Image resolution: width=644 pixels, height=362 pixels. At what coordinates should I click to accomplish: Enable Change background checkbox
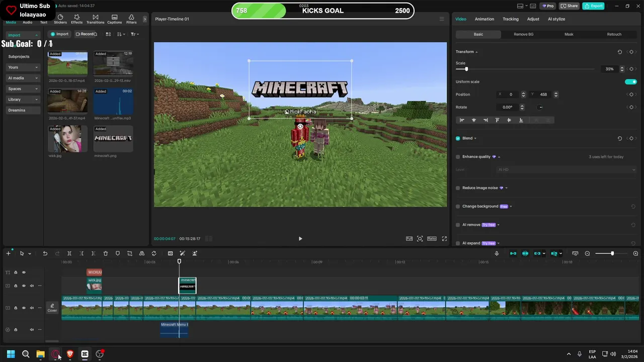pos(458,207)
